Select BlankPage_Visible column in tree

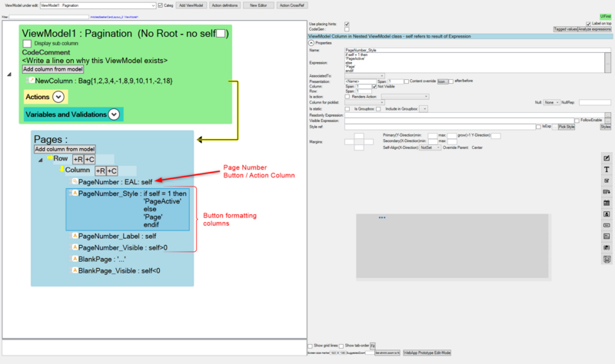pos(119,271)
